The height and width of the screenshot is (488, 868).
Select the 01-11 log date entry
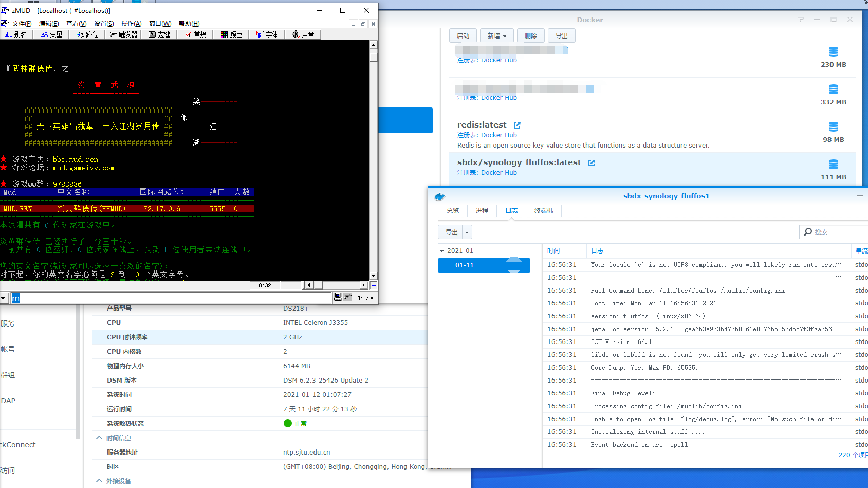[x=484, y=265]
